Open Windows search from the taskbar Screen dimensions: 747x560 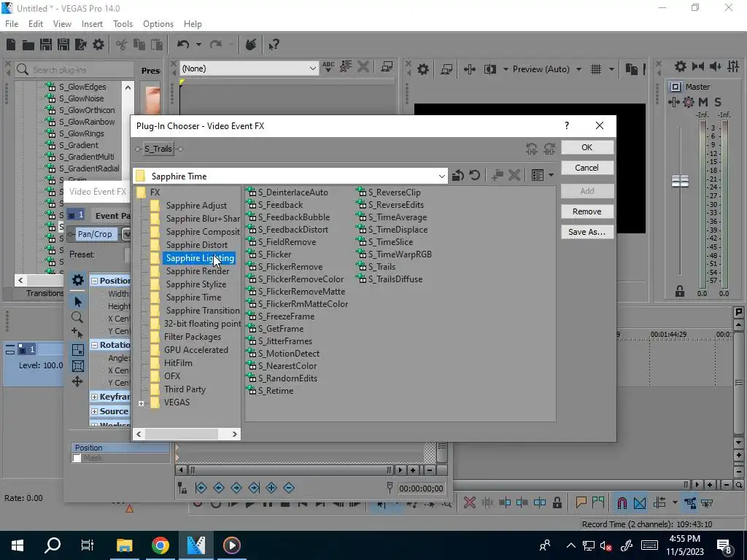(x=53, y=545)
